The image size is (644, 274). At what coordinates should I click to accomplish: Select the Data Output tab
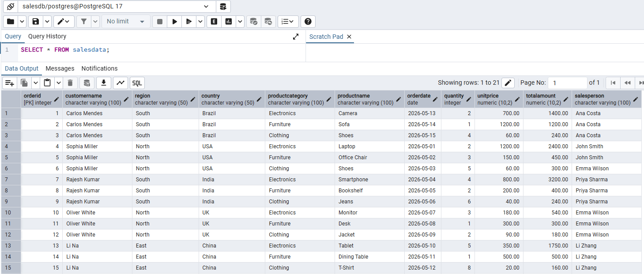pyautogui.click(x=22, y=68)
